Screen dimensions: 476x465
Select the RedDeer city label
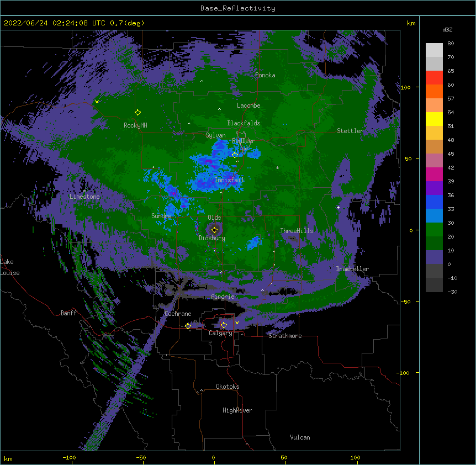244,141
